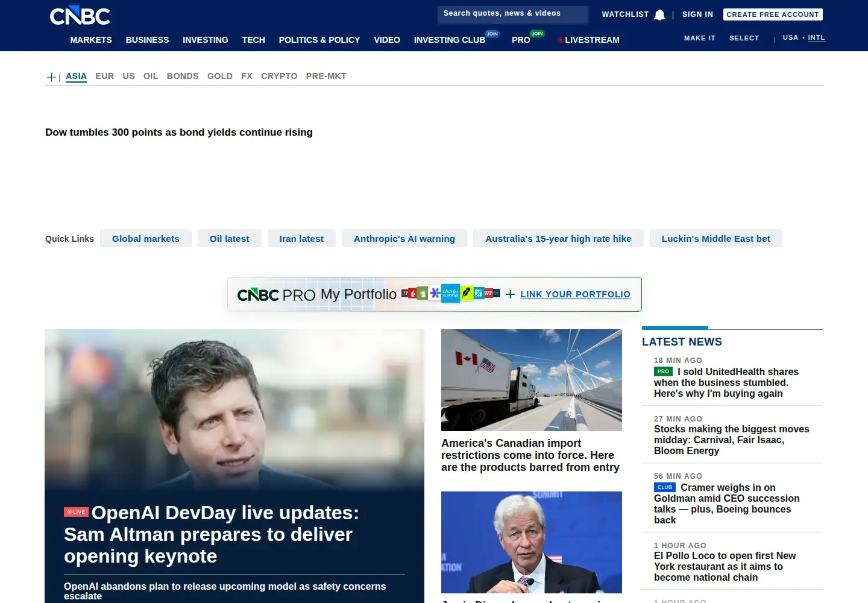Open the Tech menu

[x=254, y=40]
